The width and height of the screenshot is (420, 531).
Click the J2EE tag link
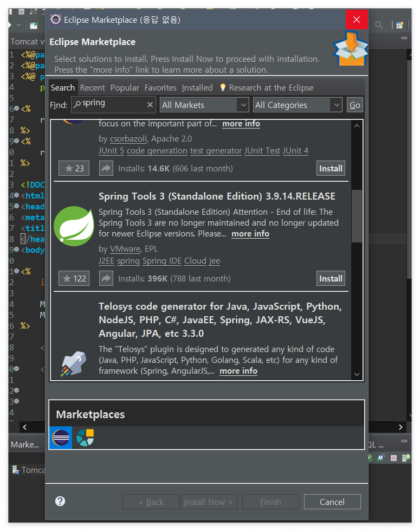pos(106,261)
